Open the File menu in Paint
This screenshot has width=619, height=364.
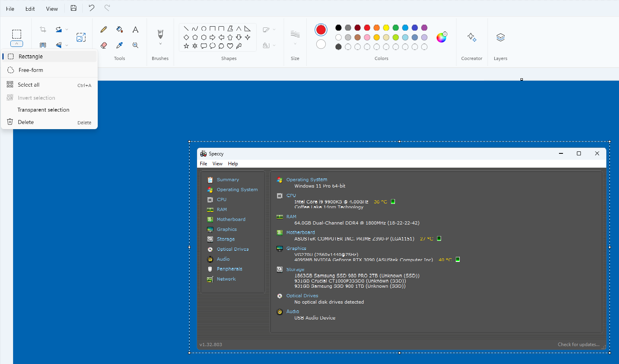10,9
